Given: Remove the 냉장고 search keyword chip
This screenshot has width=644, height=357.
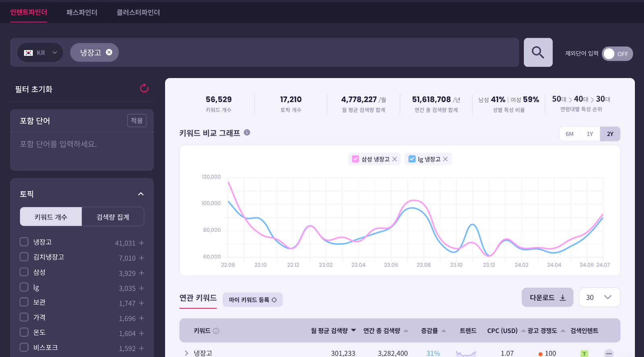Looking at the screenshot, I should coord(109,52).
